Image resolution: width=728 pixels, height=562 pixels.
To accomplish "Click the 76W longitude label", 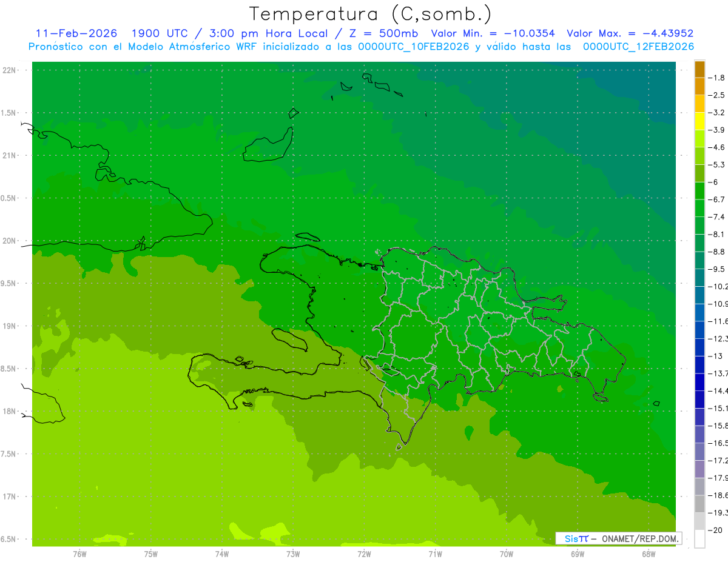I will tap(79, 554).
